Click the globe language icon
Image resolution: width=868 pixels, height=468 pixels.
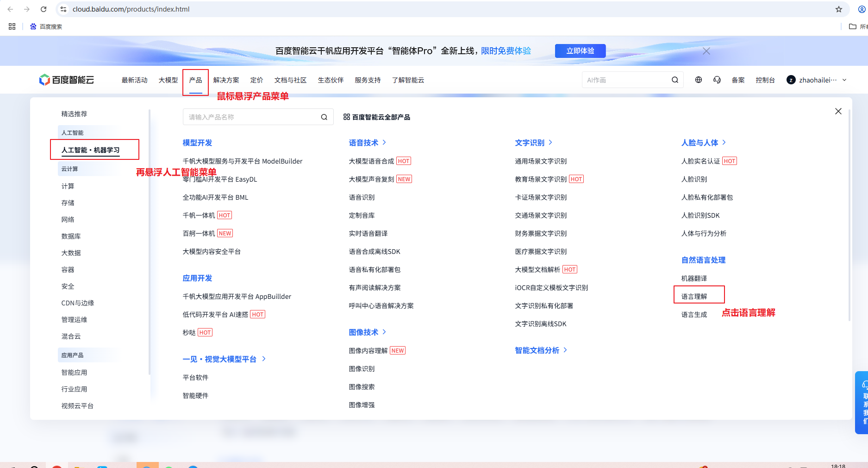[x=699, y=80]
